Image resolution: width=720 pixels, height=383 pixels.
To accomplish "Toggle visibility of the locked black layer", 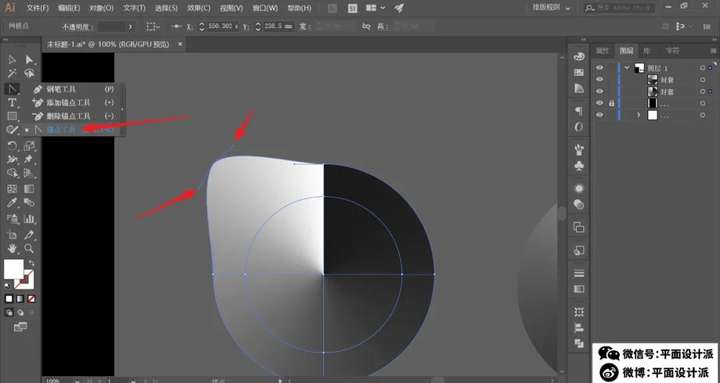I will point(600,103).
